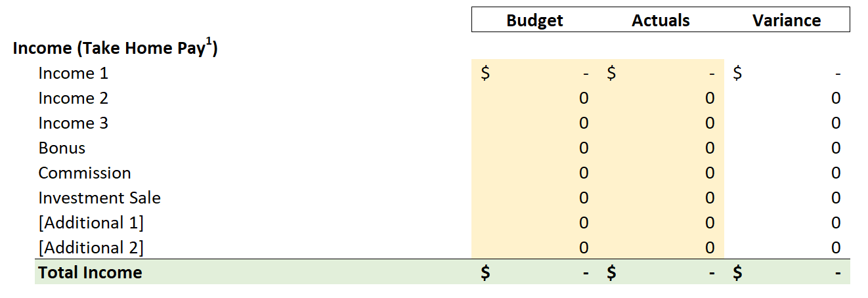The height and width of the screenshot is (298, 868).
Task: Select the Budget column header
Action: click(534, 20)
